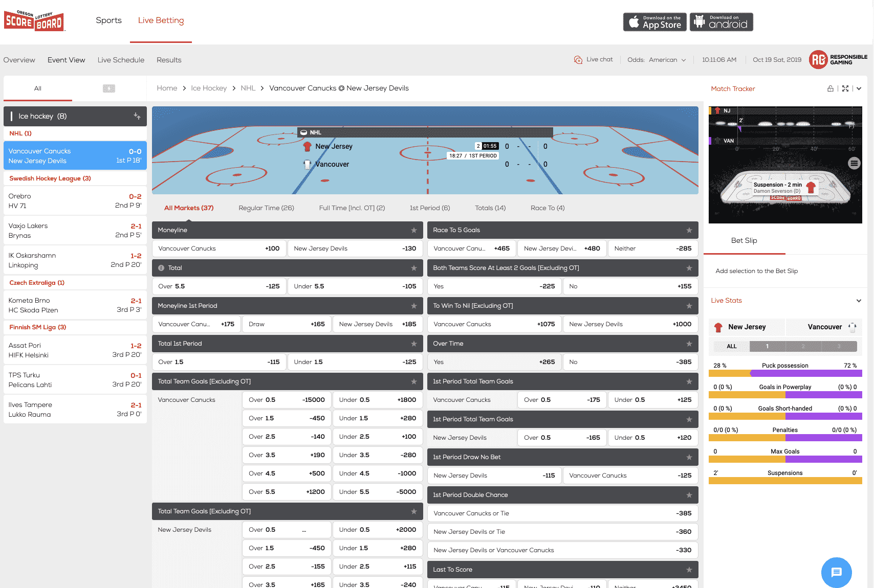Screen dimensions: 874x588
Task: Select the Totals (14) market tab
Action: [x=490, y=208]
